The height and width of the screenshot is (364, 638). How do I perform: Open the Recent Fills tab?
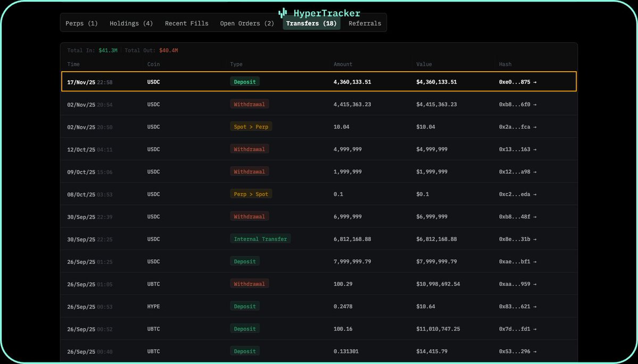pyautogui.click(x=186, y=23)
